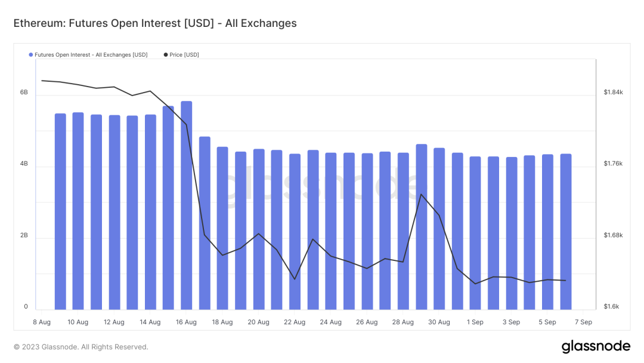Click the 7 Sep x-axis label
The height and width of the screenshot is (363, 644).
583,322
